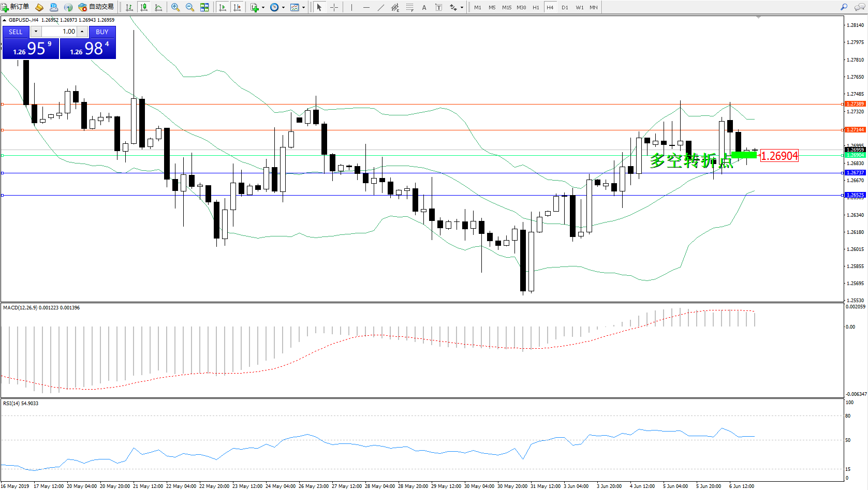Pick the horizontal line drawing tool
Image resolution: width=868 pixels, height=490 pixels.
366,7
